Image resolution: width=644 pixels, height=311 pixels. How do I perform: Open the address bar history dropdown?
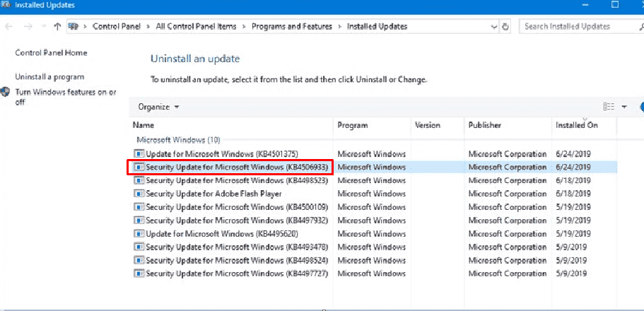click(x=494, y=27)
